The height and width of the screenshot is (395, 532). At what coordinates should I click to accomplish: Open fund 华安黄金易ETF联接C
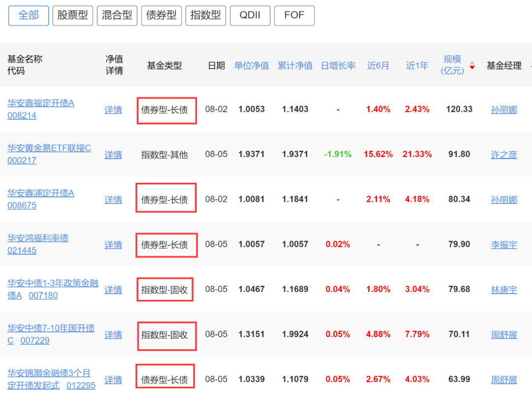[x=49, y=148]
